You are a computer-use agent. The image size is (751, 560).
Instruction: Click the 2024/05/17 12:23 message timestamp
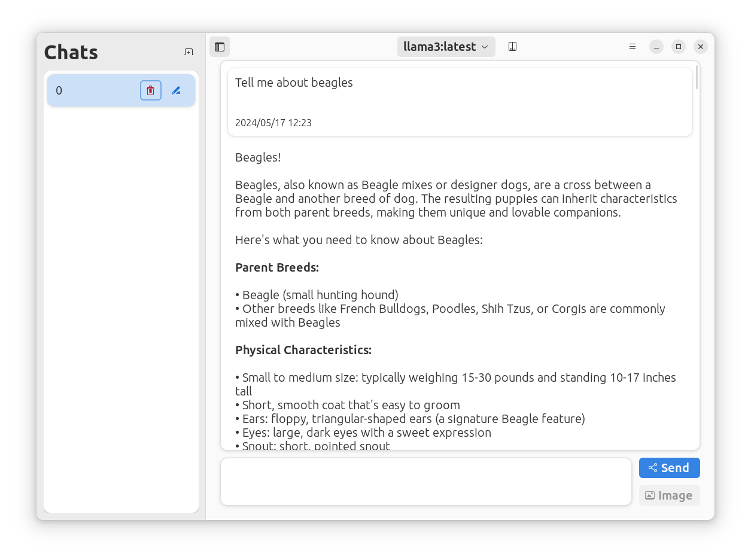pyautogui.click(x=273, y=123)
